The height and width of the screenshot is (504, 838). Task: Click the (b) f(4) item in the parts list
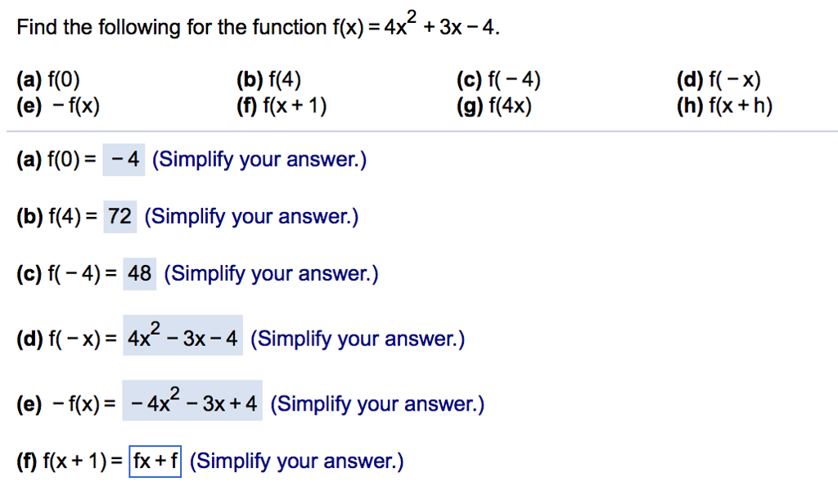point(268,79)
